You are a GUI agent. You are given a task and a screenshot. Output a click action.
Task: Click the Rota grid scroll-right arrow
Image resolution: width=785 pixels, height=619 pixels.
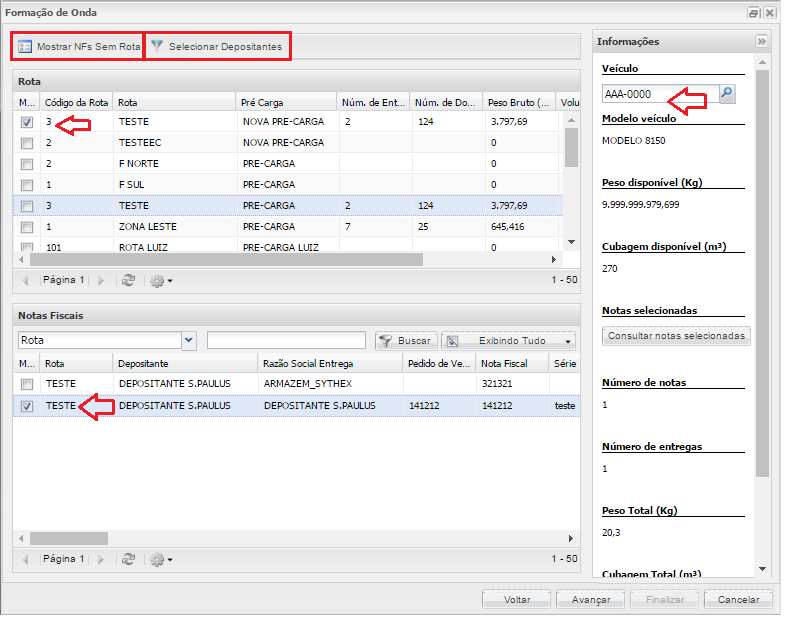[x=553, y=259]
